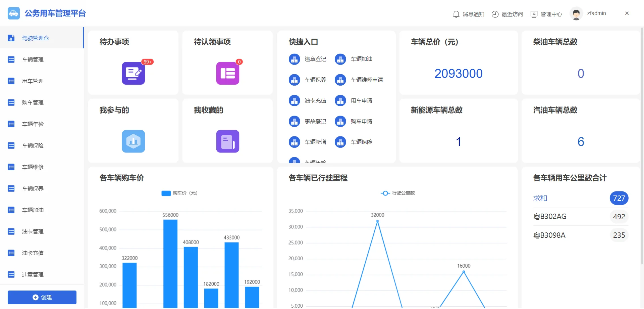The height and width of the screenshot is (309, 644).
Task: Click the 车辆保险 shortcut icon in 快捷入口
Action: 340,142
